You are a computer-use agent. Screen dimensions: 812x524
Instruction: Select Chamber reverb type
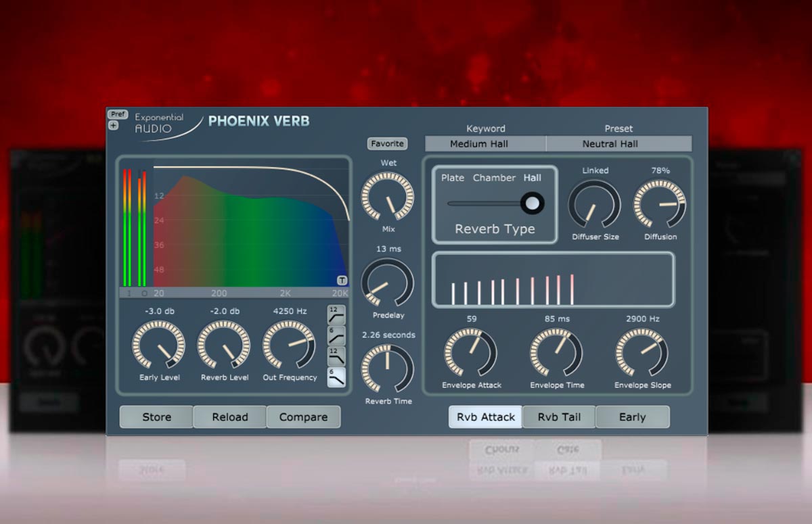pos(494,178)
